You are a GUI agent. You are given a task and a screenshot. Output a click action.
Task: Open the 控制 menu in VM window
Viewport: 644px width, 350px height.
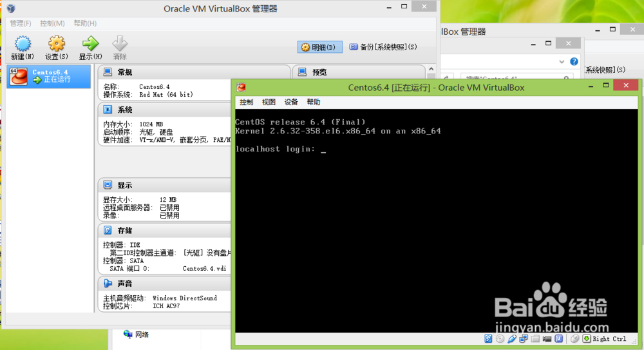tap(247, 102)
